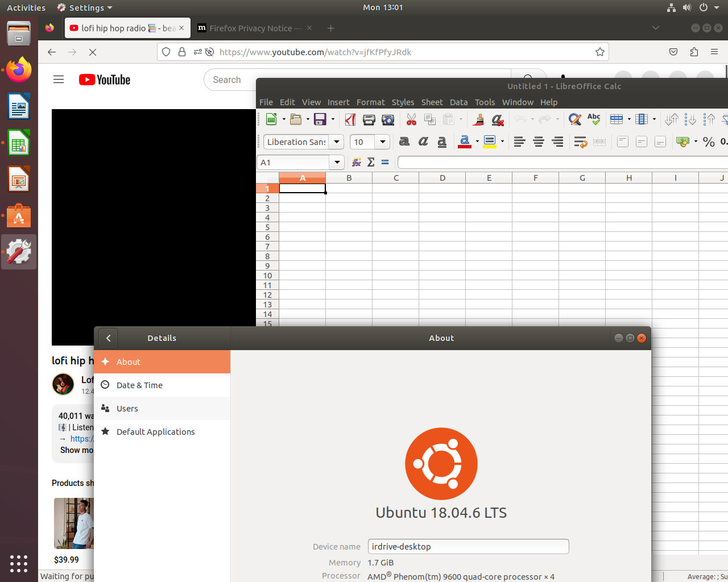Image resolution: width=728 pixels, height=582 pixels.
Task: Click the Sort icon in Calc toolbar
Action: point(672,119)
